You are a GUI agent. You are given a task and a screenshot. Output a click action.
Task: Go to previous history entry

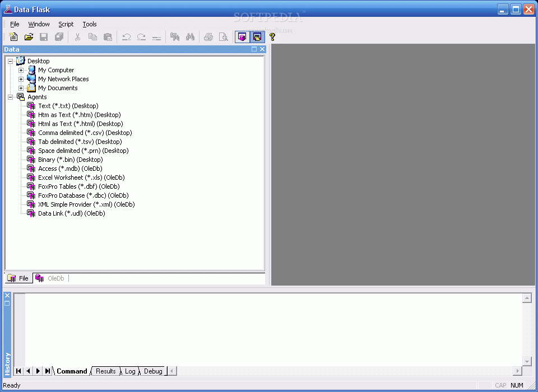(x=28, y=371)
